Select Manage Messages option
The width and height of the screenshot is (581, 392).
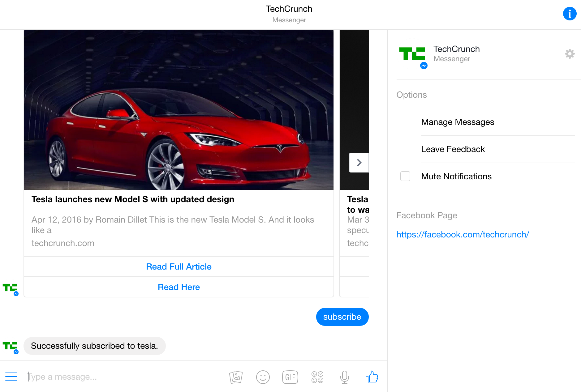[x=458, y=122]
